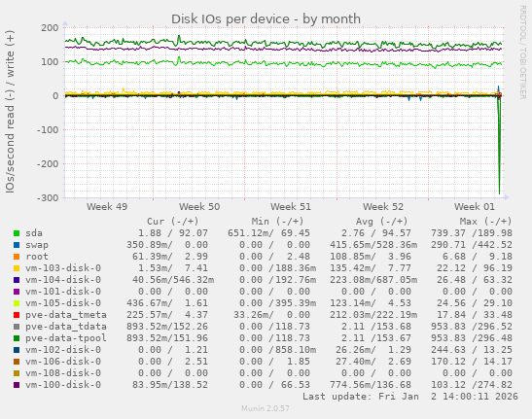Click the swap blue legend swatch
The height and width of the screenshot is (419, 532).
[17, 245]
